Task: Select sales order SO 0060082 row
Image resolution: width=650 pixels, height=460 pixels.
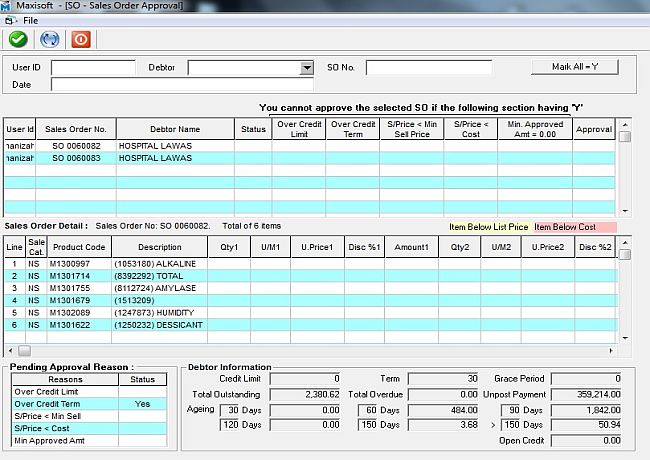Action: tap(77, 145)
